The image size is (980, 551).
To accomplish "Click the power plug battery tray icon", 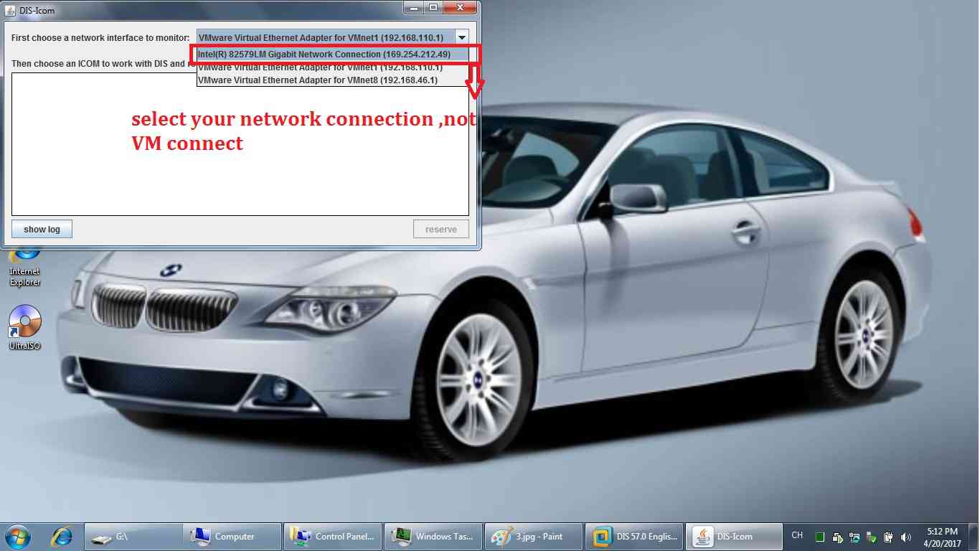I will pos(888,537).
